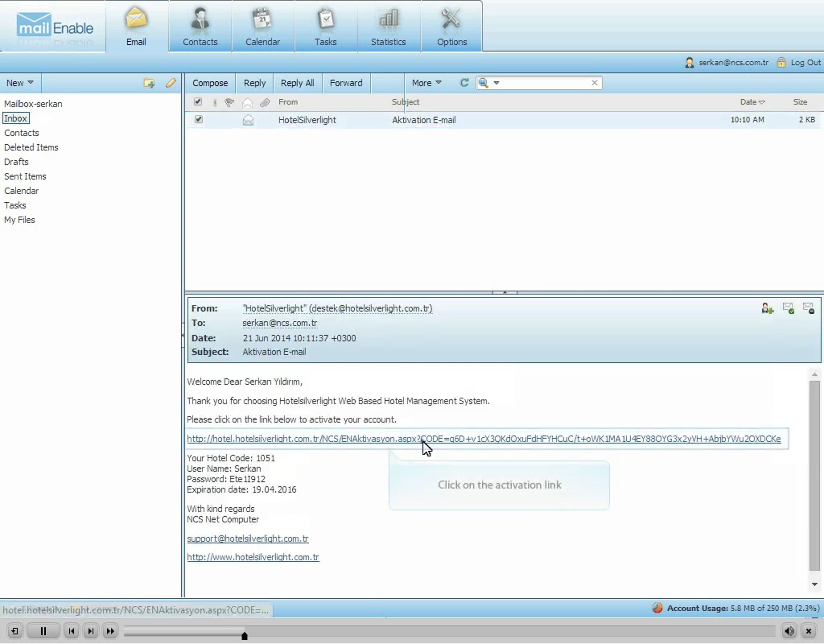The image size is (824, 644).
Task: Click the envelope with black minus icon
Action: (809, 308)
